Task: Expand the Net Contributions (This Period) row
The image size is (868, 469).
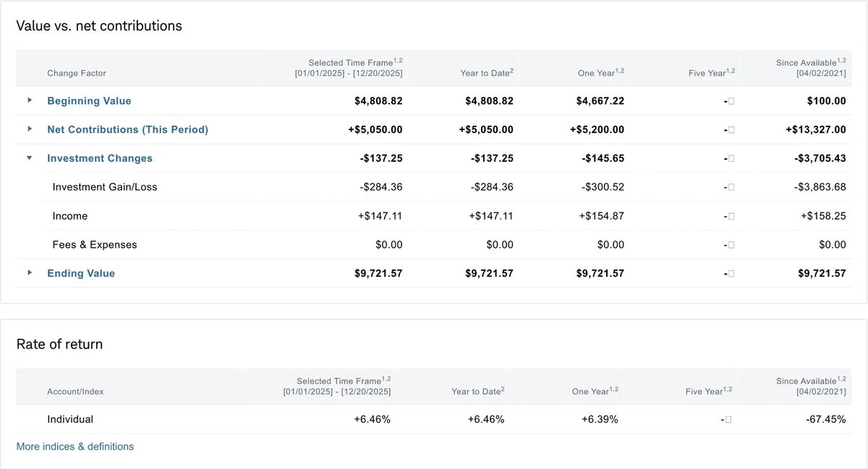Action: [x=29, y=129]
